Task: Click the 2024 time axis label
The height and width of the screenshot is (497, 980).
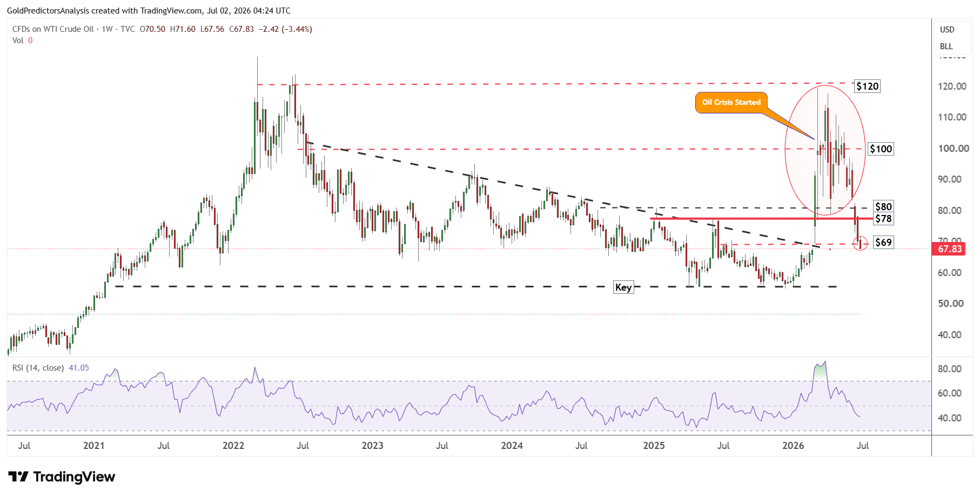Action: (x=512, y=446)
